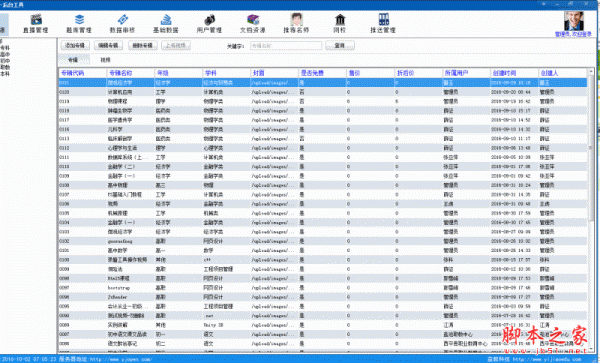Select the 实例讲解 album row
This screenshot has width=600, height=363.
click(x=323, y=325)
